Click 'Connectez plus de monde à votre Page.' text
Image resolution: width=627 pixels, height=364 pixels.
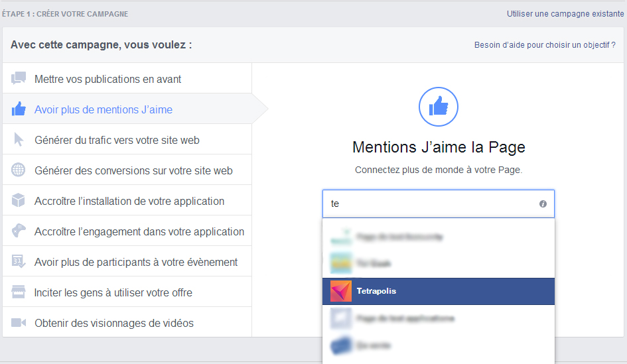point(439,170)
